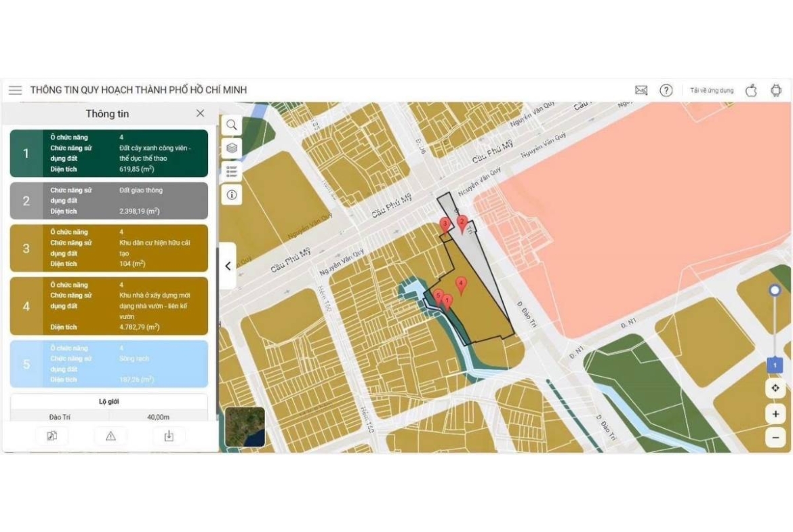
Task: Select card 4 Khu nhà ở xây dựng mới
Action: [108, 306]
